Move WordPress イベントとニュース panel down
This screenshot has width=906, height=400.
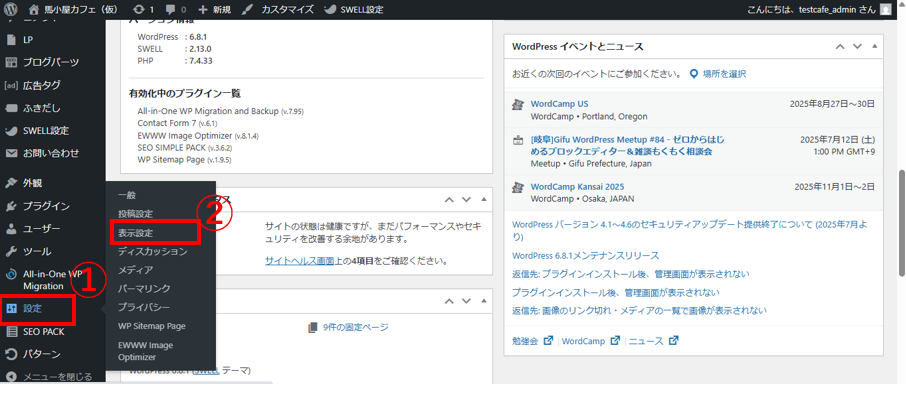(x=857, y=46)
